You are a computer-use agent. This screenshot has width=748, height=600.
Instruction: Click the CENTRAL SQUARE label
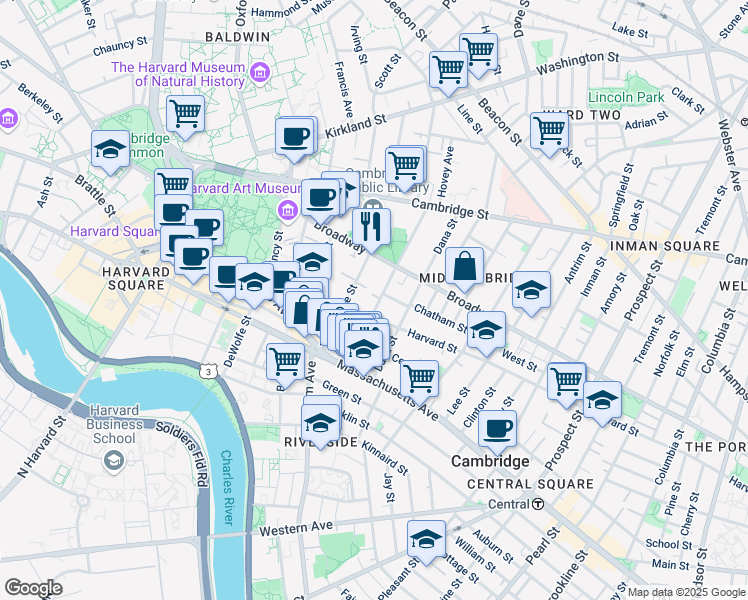pyautogui.click(x=530, y=484)
